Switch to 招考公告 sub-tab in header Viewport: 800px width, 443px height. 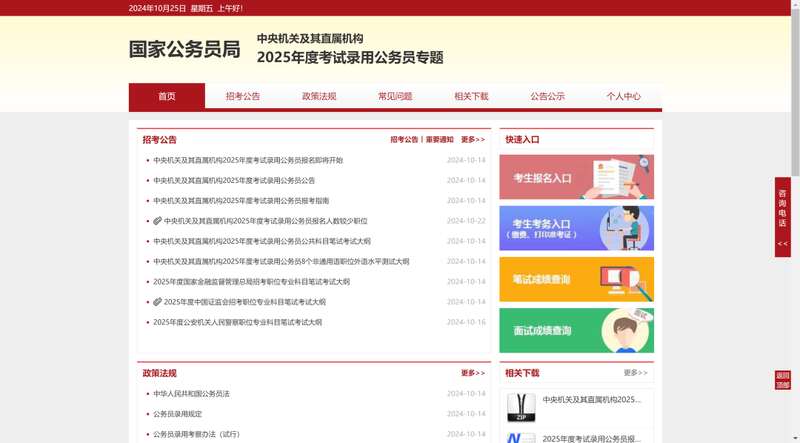pos(404,140)
